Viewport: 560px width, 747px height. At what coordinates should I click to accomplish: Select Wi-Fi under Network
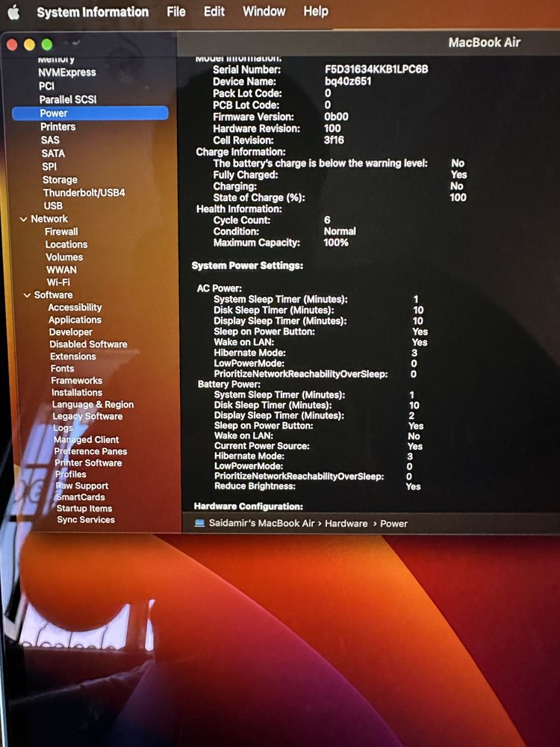[x=58, y=282]
